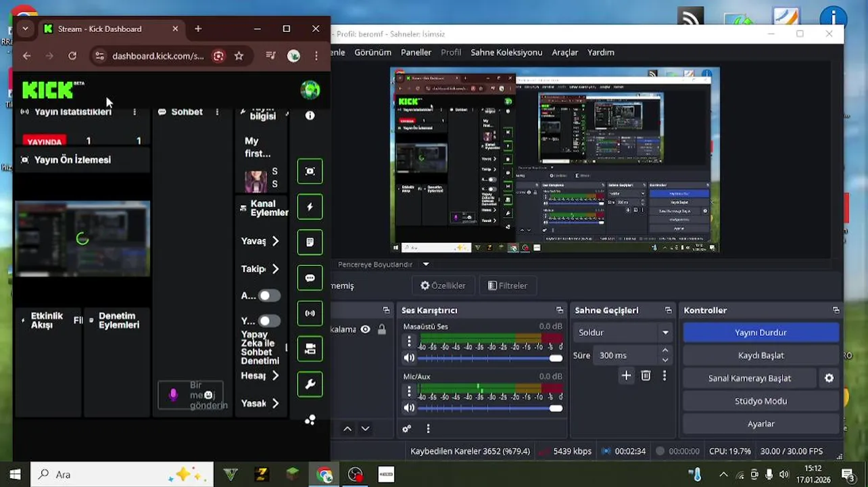Bookmark page with Chrome star icon
This screenshot has width=868, height=487.
pyautogui.click(x=239, y=56)
